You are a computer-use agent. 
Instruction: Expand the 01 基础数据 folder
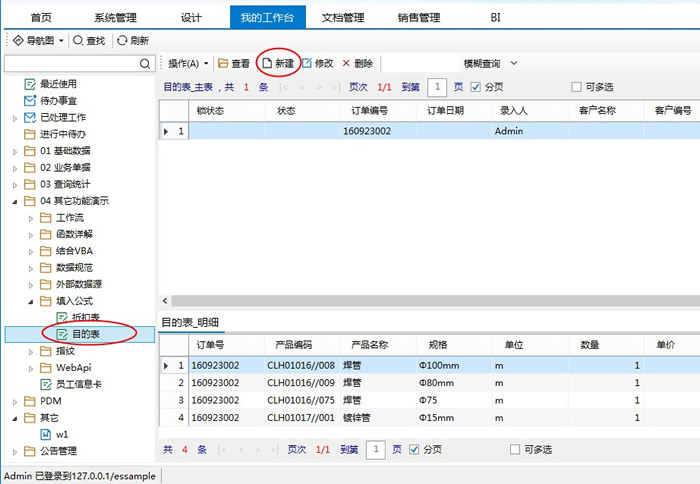[x=15, y=150]
